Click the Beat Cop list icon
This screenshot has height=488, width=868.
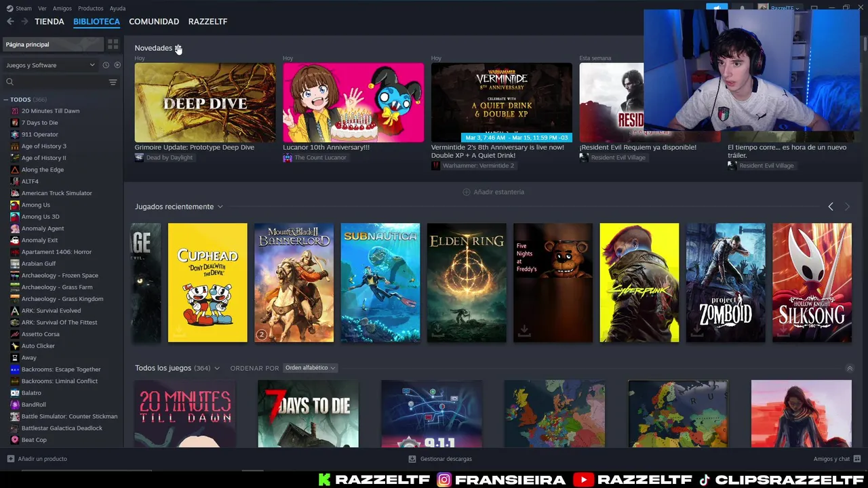[15, 440]
